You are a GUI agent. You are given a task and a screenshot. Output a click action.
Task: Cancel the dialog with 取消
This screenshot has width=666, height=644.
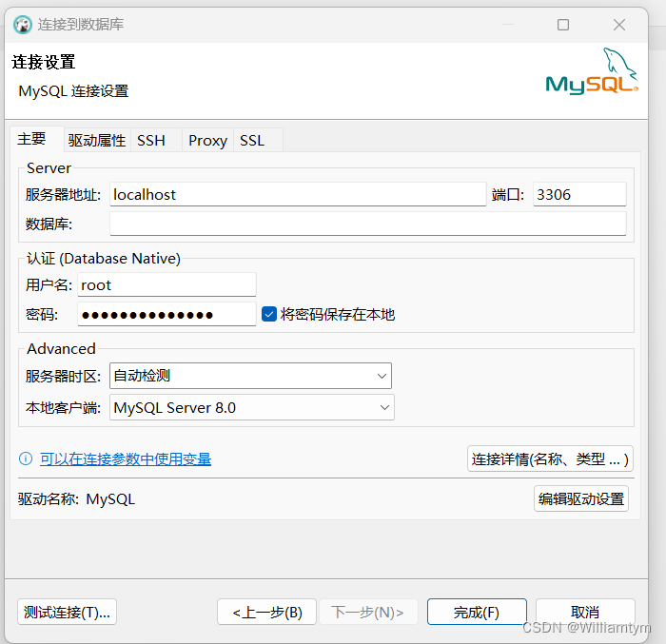[585, 612]
